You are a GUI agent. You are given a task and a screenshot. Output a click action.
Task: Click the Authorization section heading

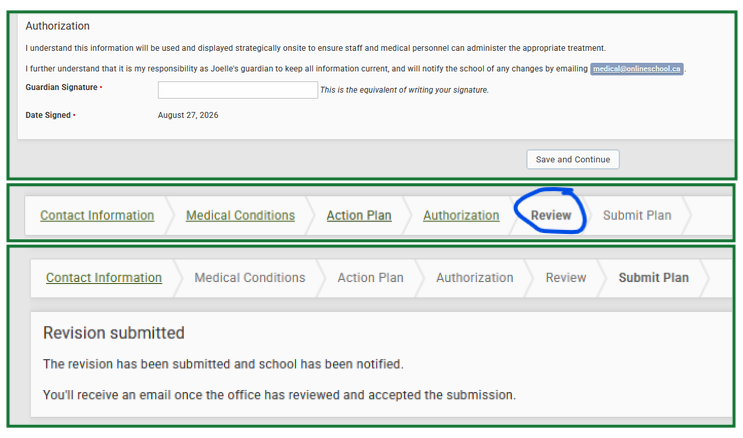point(57,26)
